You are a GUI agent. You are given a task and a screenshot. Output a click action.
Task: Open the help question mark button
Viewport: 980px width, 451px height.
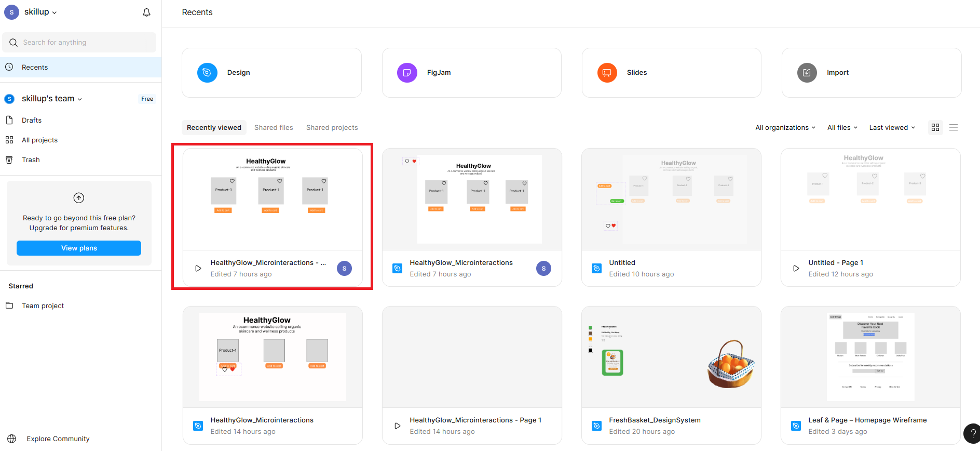(x=972, y=433)
